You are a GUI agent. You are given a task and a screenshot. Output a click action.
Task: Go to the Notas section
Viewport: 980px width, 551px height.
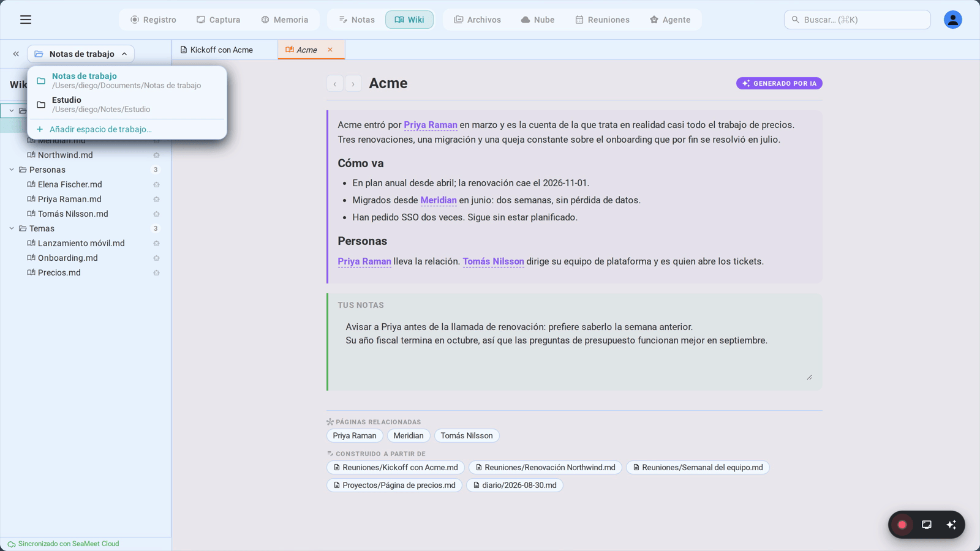(x=356, y=20)
